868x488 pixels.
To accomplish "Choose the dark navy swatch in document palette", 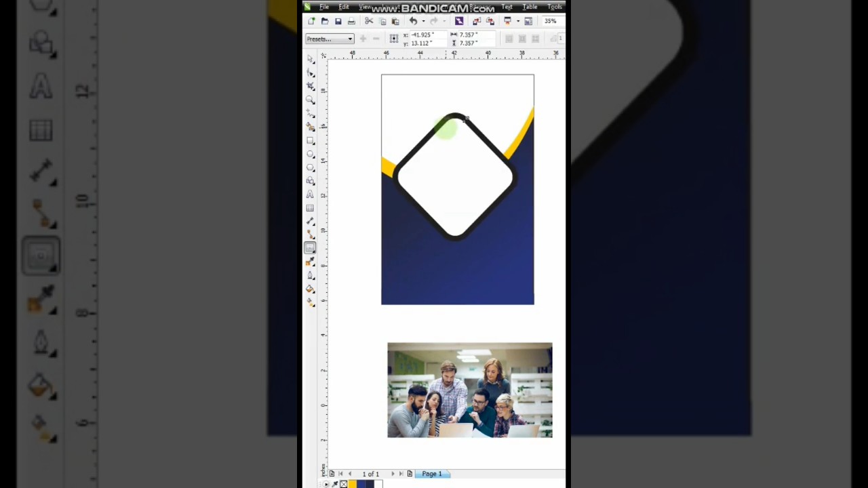I will pyautogui.click(x=370, y=484).
